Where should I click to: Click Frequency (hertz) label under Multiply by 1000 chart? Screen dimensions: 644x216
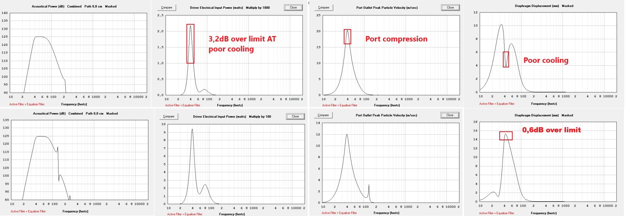point(230,105)
